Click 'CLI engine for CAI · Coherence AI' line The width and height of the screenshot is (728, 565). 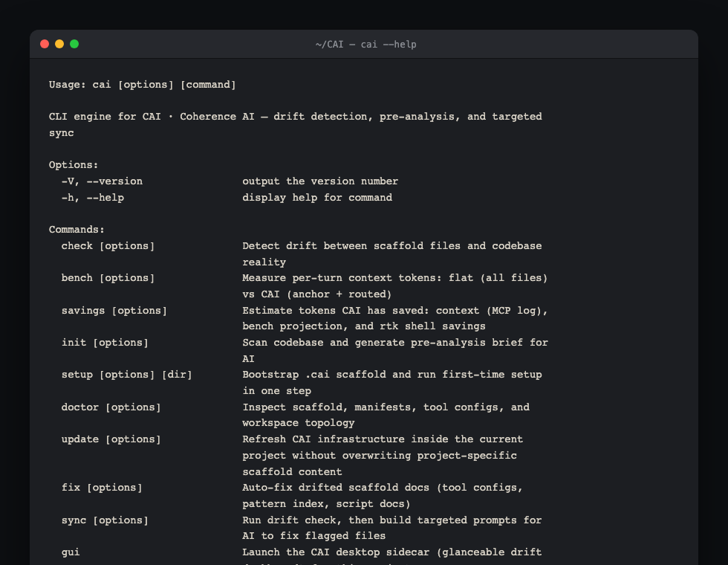296,117
